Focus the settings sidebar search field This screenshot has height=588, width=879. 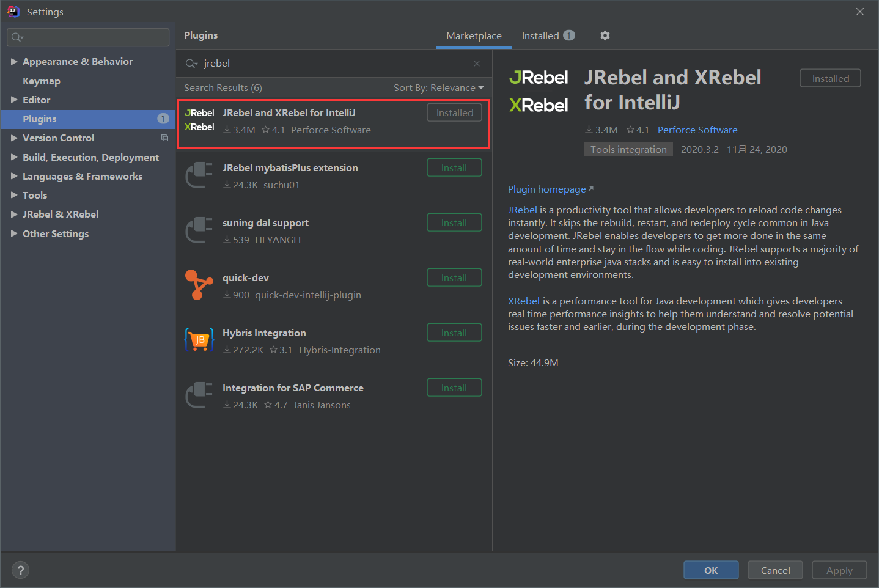point(88,37)
